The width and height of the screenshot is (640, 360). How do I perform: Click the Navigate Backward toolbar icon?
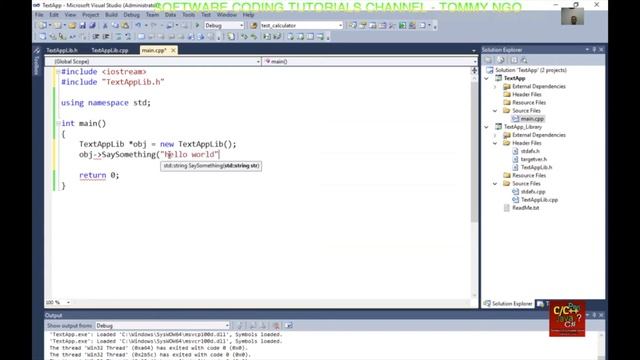pyautogui.click(x=171, y=25)
